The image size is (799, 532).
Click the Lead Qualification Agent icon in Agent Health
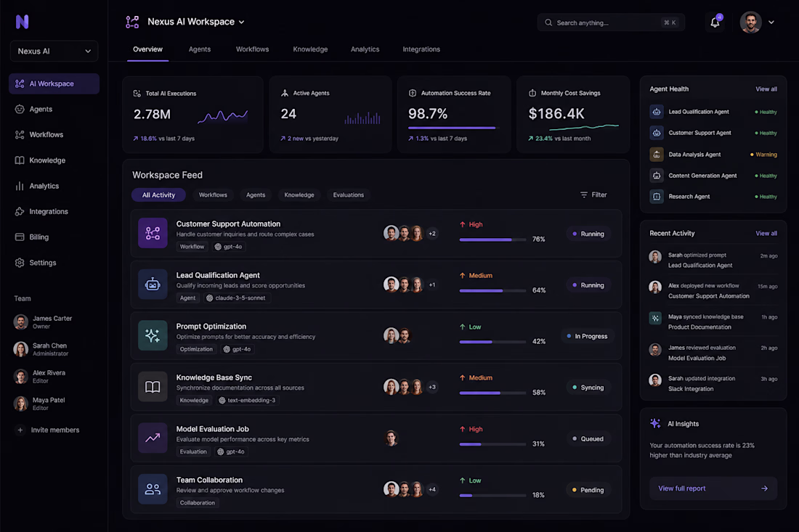coord(657,112)
